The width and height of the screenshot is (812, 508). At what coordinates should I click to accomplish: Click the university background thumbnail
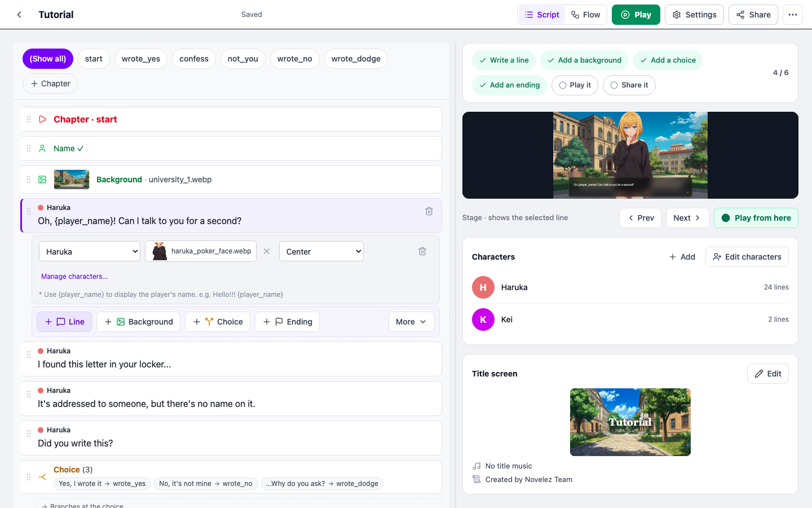pyautogui.click(x=72, y=179)
